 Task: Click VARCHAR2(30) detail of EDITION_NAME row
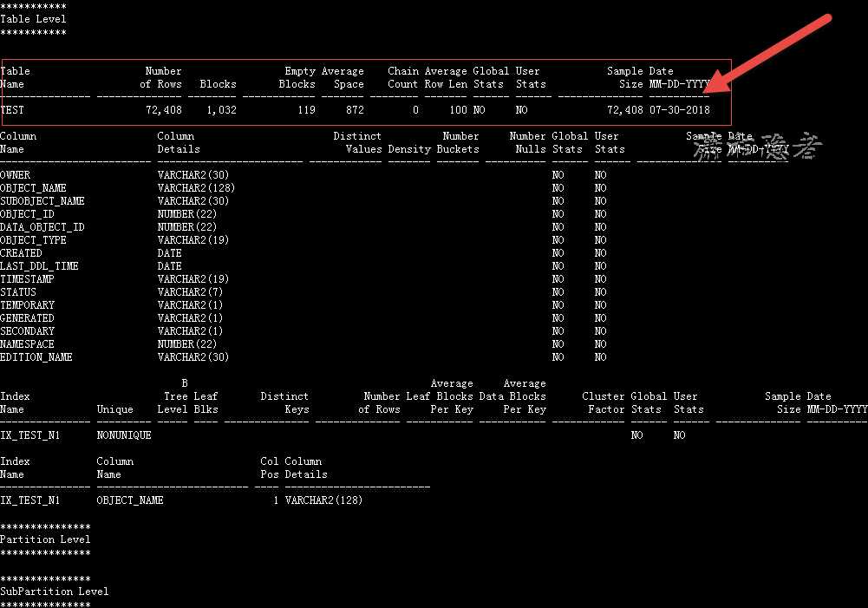tap(193, 357)
